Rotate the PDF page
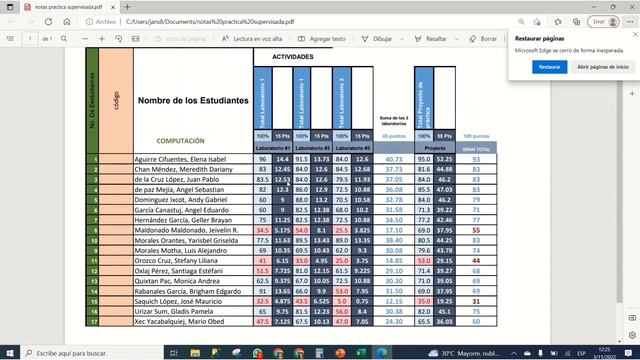640x360 pixels. pos(119,39)
